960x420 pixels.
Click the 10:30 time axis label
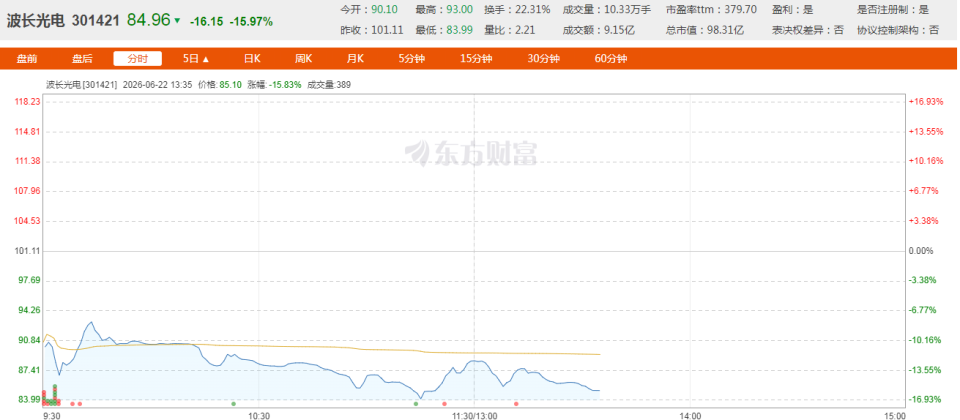coord(258,415)
